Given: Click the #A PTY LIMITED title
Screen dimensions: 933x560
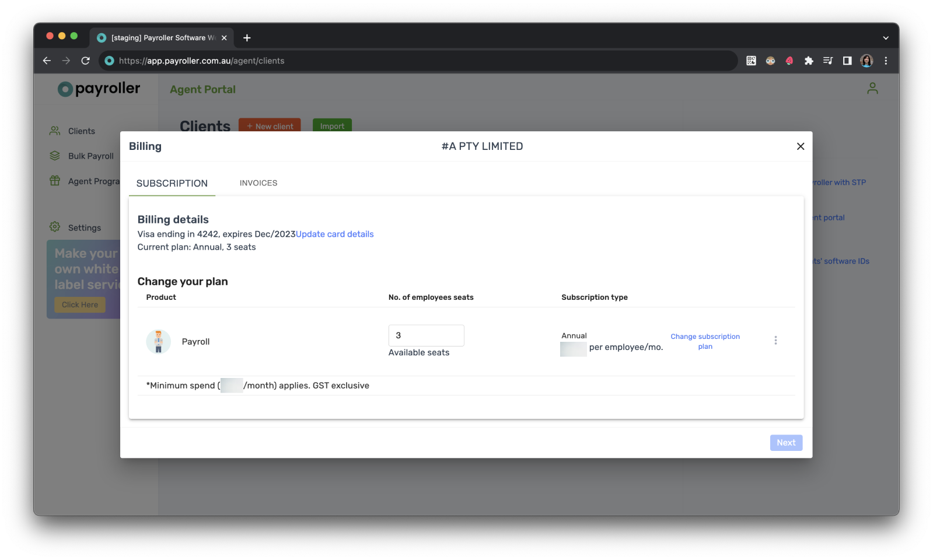Looking at the screenshot, I should (482, 146).
